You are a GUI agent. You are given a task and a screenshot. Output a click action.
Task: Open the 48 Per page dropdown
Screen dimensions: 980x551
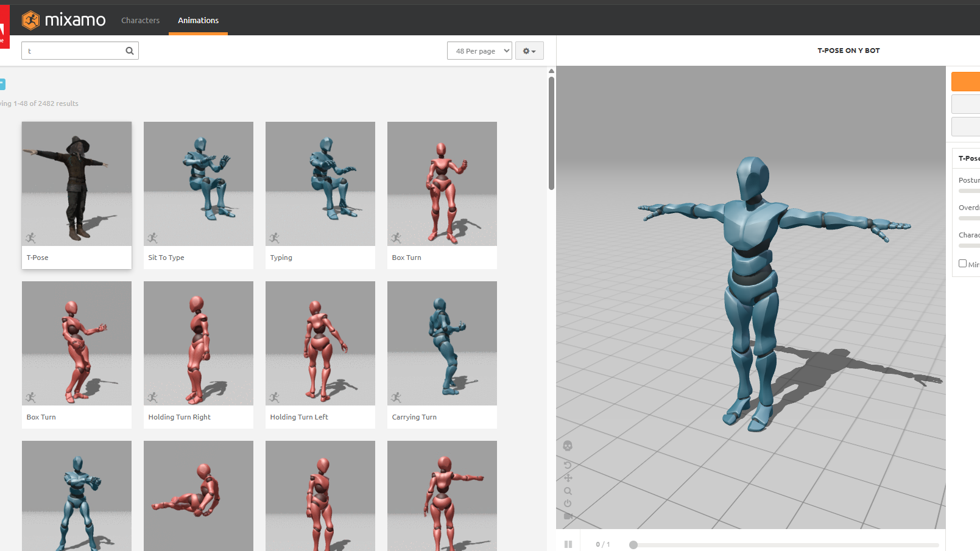(x=479, y=51)
